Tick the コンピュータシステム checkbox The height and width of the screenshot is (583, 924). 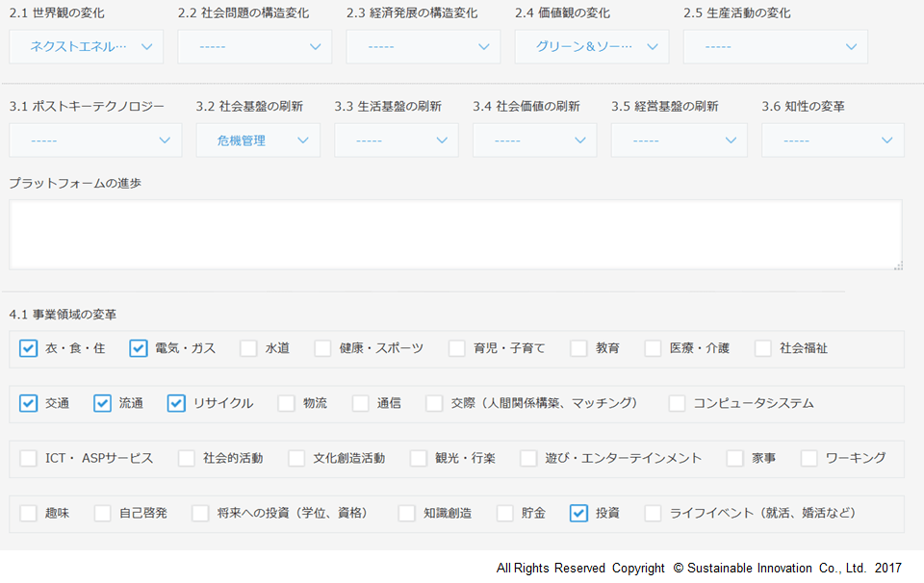pos(678,403)
